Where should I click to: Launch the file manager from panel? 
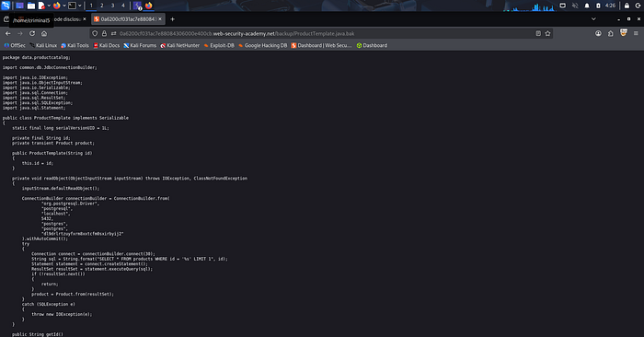(x=30, y=6)
